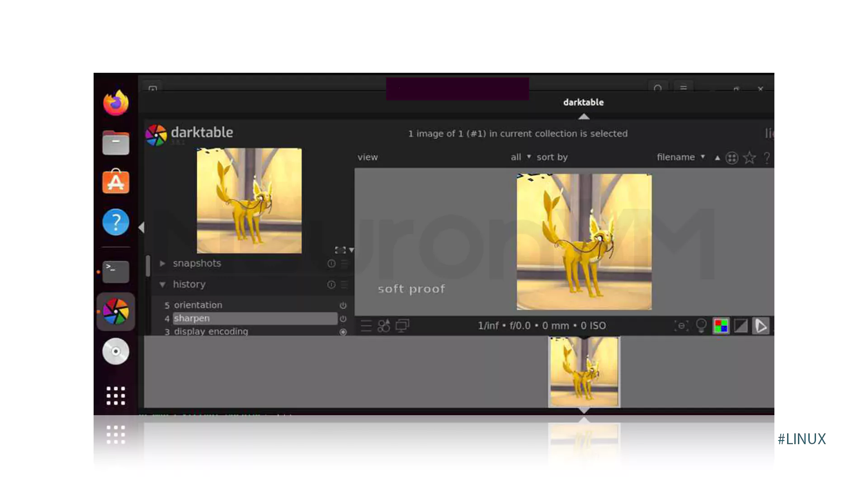868x488 pixels.
Task: Open the quick presets menu icon
Action: [x=366, y=326]
